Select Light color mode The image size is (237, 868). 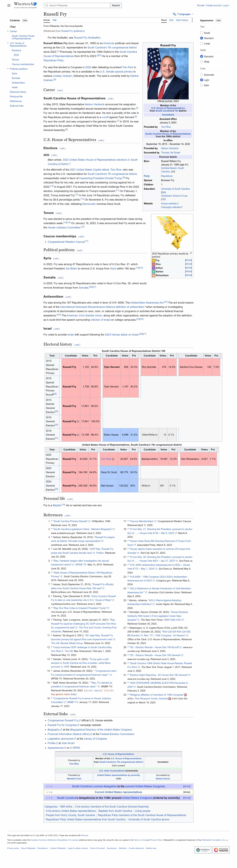tap(202, 80)
